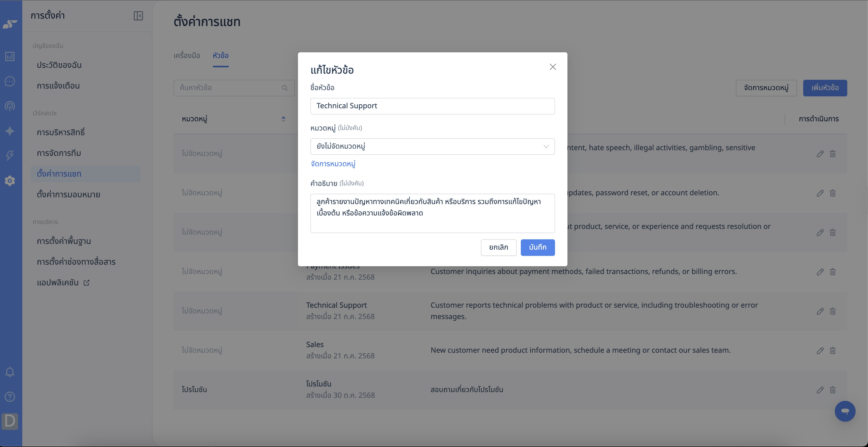Image resolution: width=868 pixels, height=447 pixels.
Task: Click Sales topic name in table
Action: coord(315,345)
